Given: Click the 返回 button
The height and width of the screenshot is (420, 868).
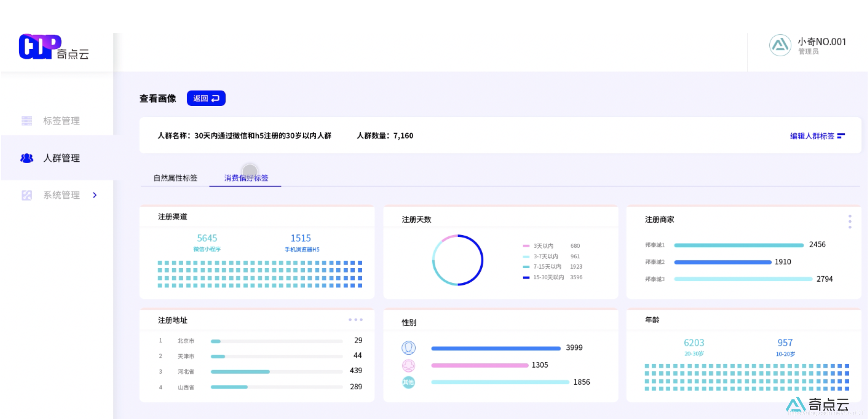Looking at the screenshot, I should (x=206, y=98).
